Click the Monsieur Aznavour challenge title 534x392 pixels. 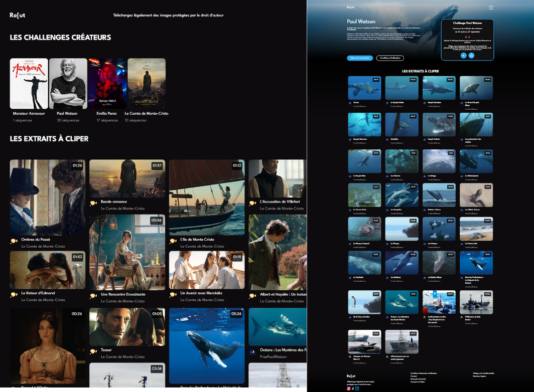coord(29,114)
